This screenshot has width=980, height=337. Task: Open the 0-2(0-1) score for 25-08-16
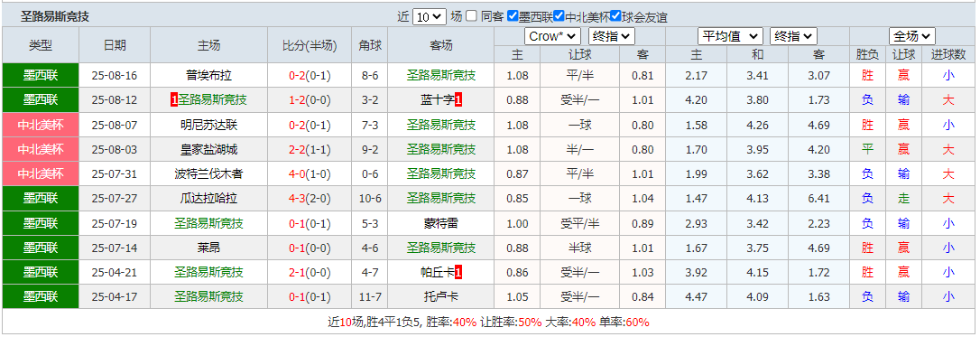[x=310, y=76]
